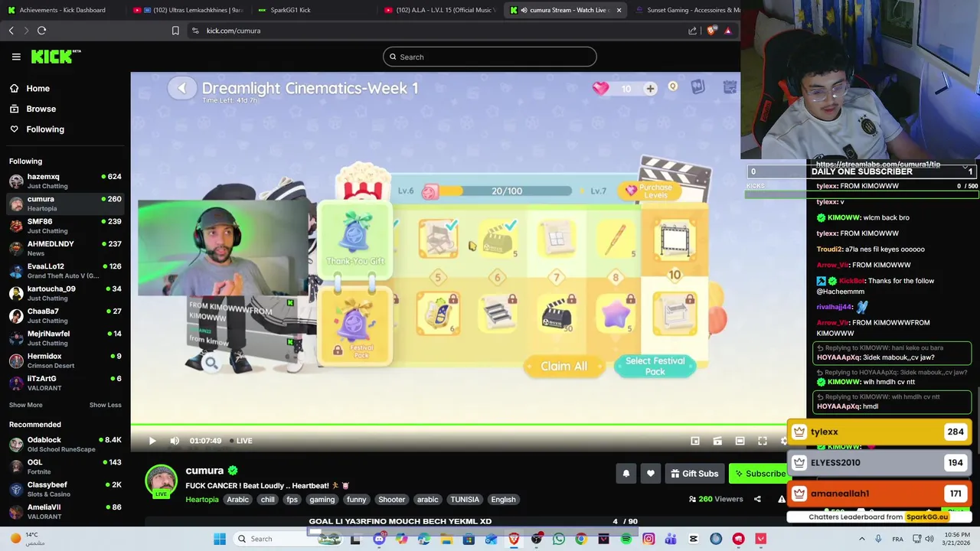
Task: Open Windows Start menu
Action: 220,539
